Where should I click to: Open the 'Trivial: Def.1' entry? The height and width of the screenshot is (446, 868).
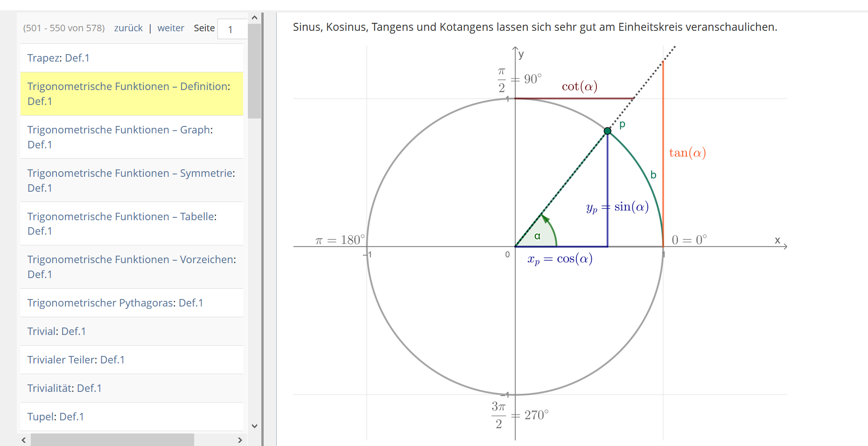56,331
